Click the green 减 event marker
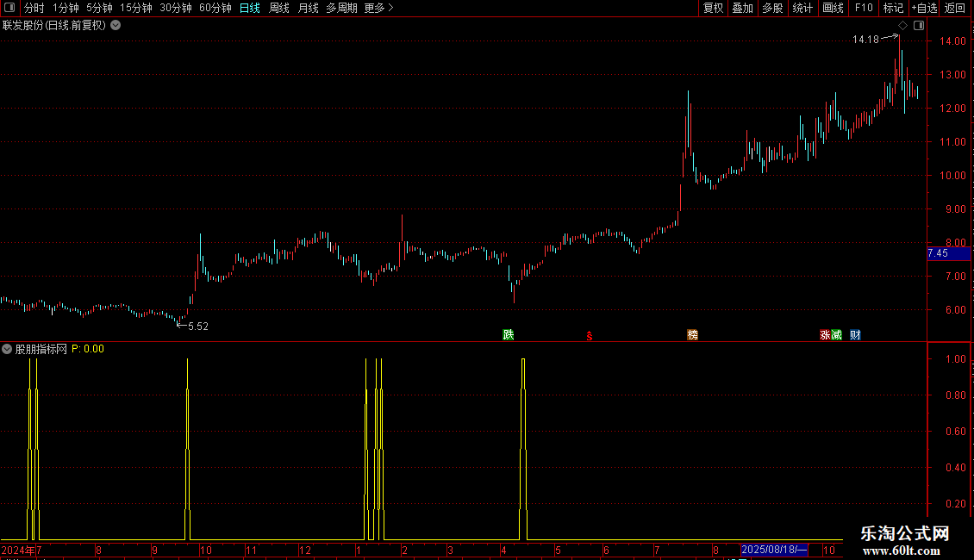974x560 pixels. pyautogui.click(x=837, y=334)
